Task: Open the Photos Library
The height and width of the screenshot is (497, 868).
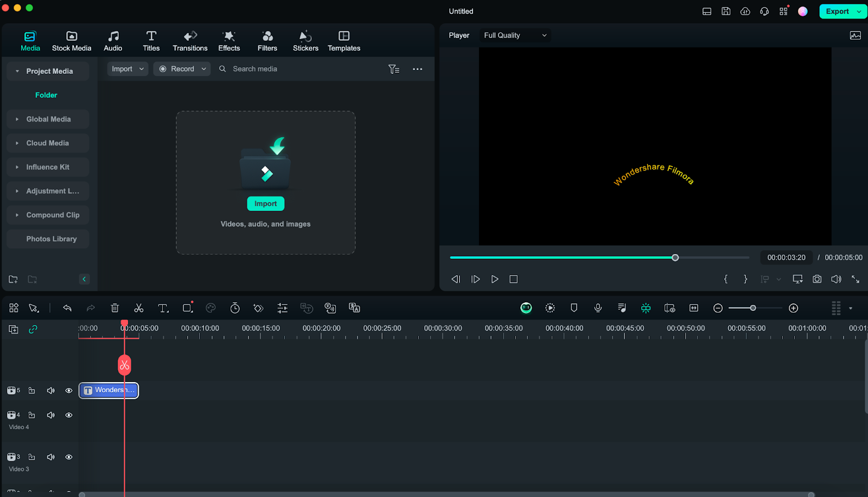Action: coord(48,239)
